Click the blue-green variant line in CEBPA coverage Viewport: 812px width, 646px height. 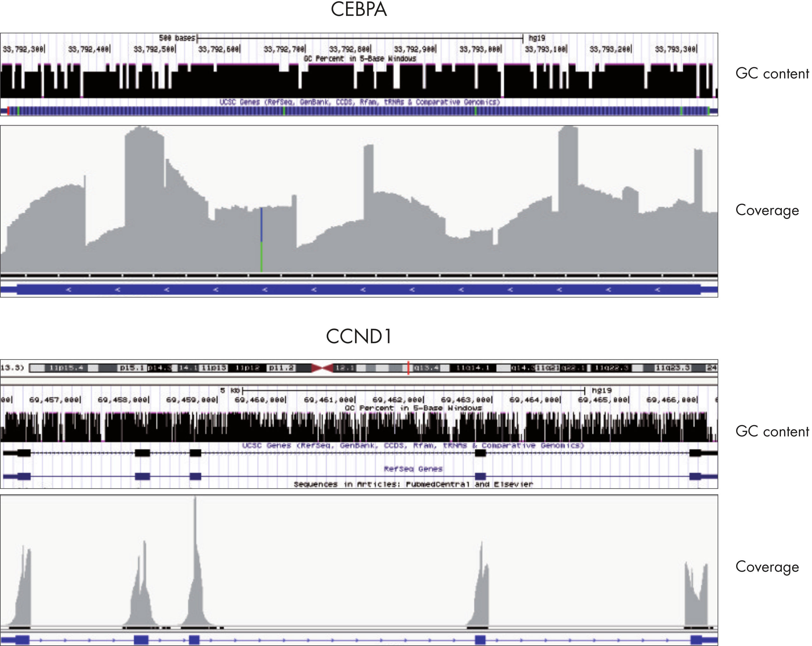(x=261, y=240)
